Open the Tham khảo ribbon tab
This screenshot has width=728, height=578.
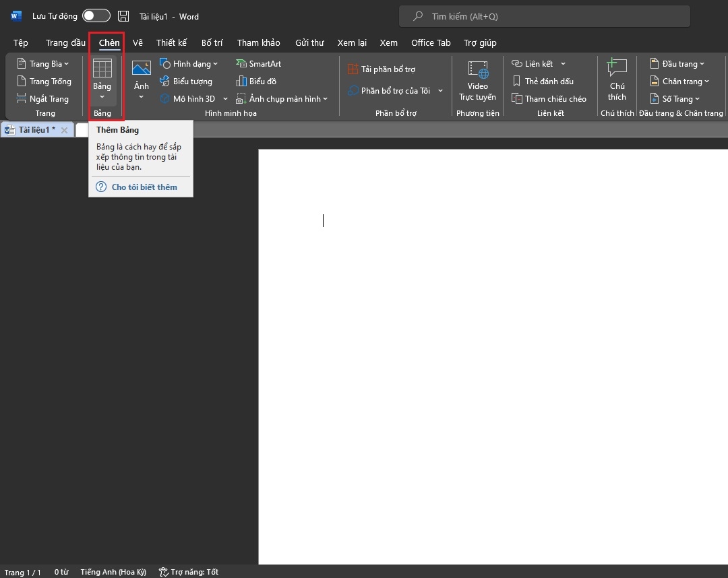tap(258, 42)
